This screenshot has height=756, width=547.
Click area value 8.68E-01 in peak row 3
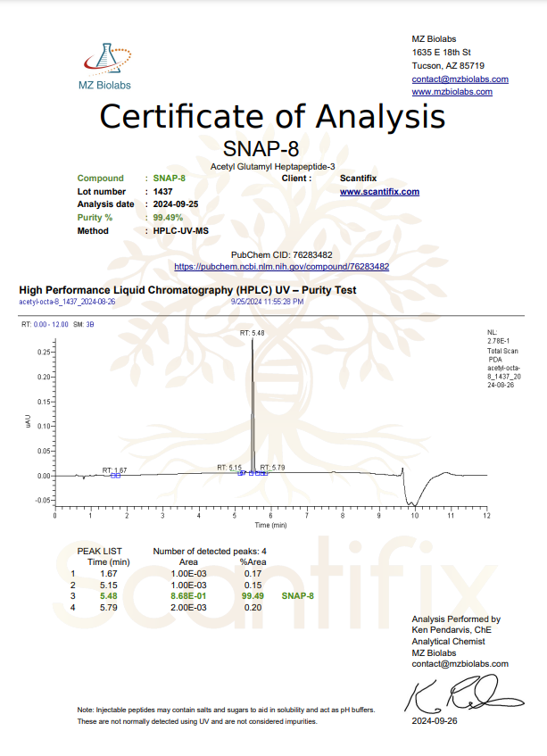coord(188,596)
